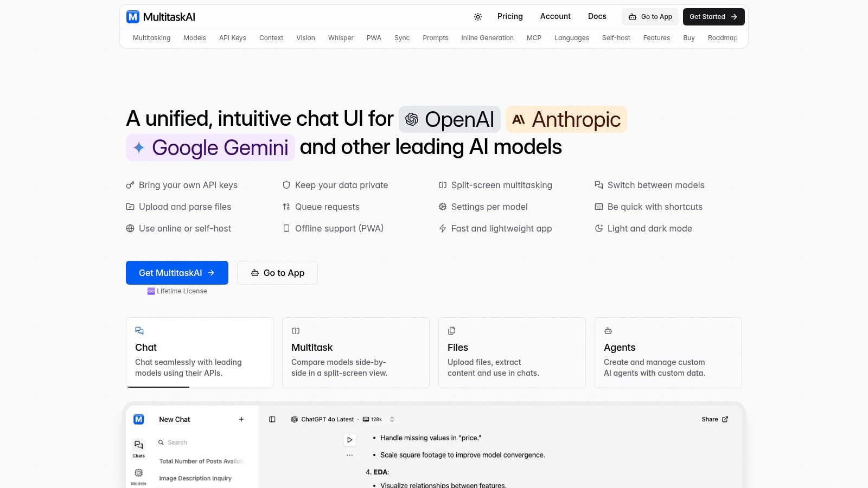Image resolution: width=868 pixels, height=488 pixels.
Task: Open the three-dot message options
Action: point(349,455)
